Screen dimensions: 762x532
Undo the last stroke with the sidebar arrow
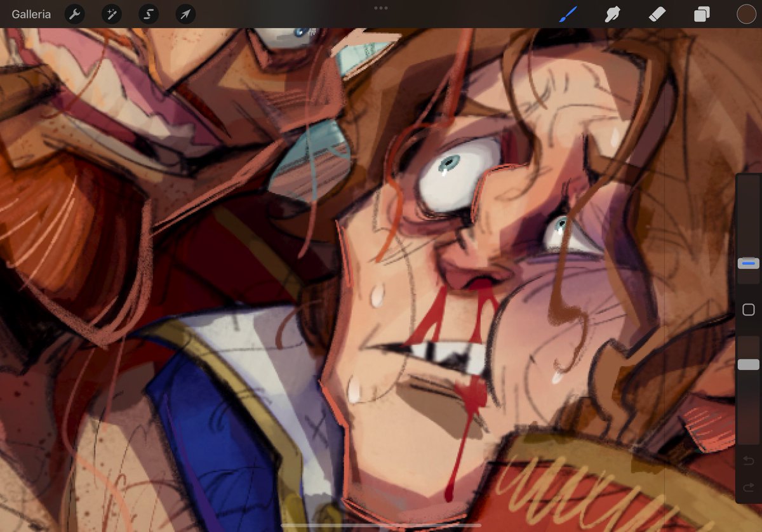[749, 460]
